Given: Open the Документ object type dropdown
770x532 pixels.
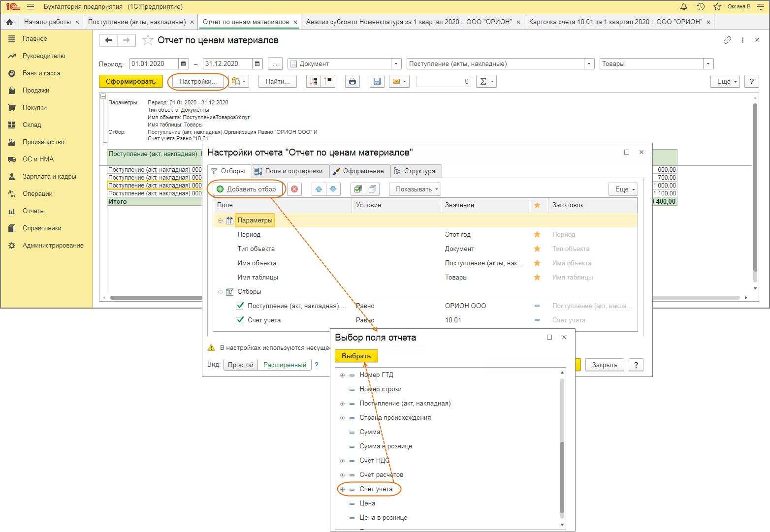Looking at the screenshot, I should pos(396,64).
